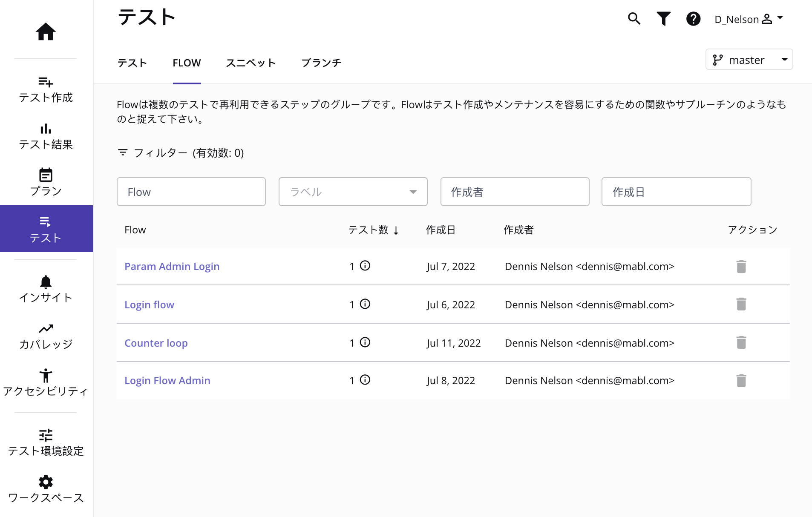The image size is (812, 517).
Task: Open the Login Flow Admin link
Action: [167, 381]
